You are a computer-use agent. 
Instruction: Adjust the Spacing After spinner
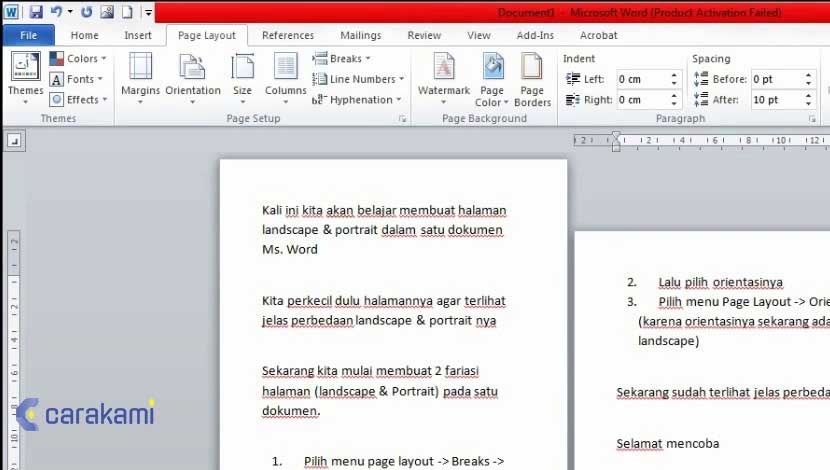pyautogui.click(x=808, y=100)
